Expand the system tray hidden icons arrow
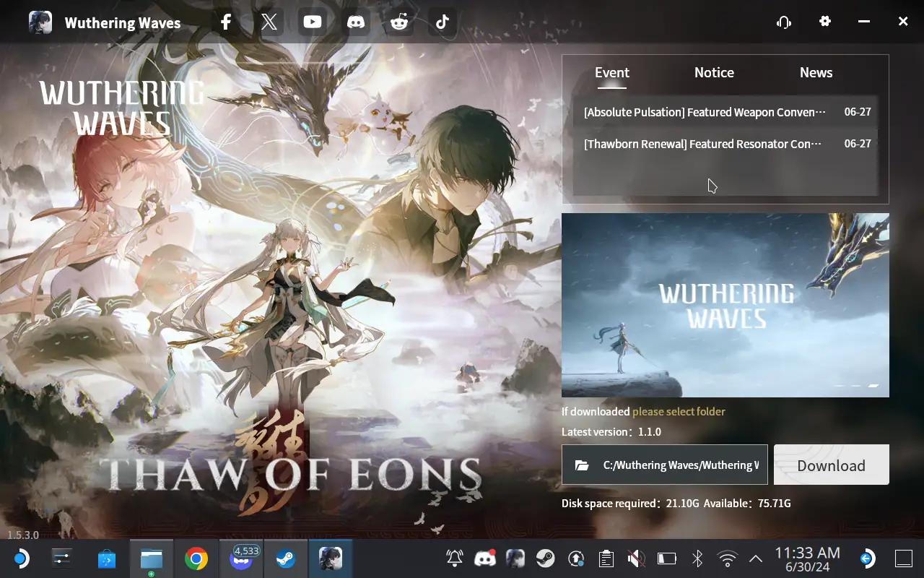 (756, 558)
